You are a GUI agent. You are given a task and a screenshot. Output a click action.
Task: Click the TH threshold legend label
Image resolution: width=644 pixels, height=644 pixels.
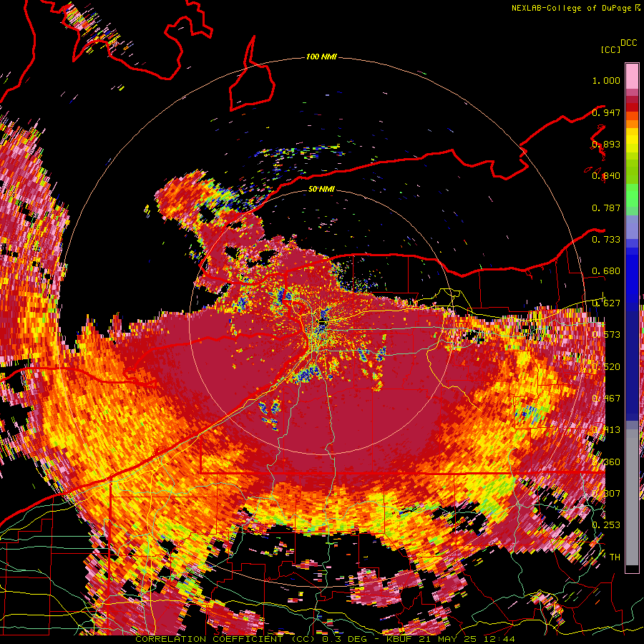(615, 557)
